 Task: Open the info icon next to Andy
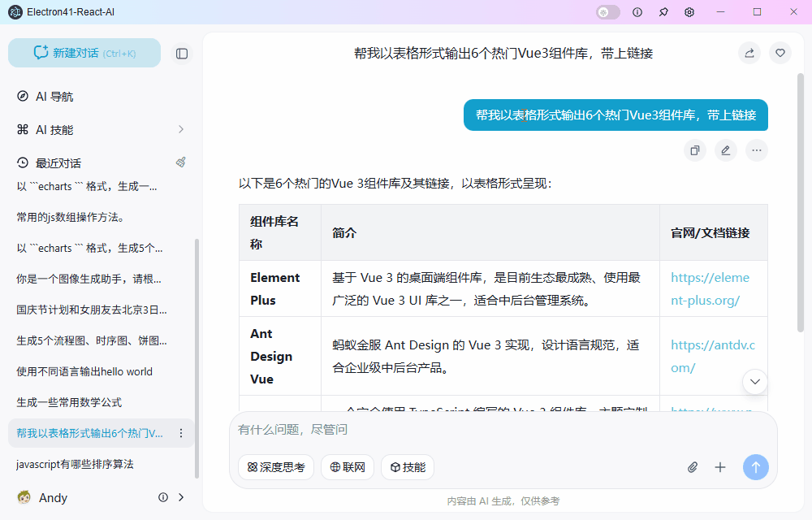tap(163, 497)
